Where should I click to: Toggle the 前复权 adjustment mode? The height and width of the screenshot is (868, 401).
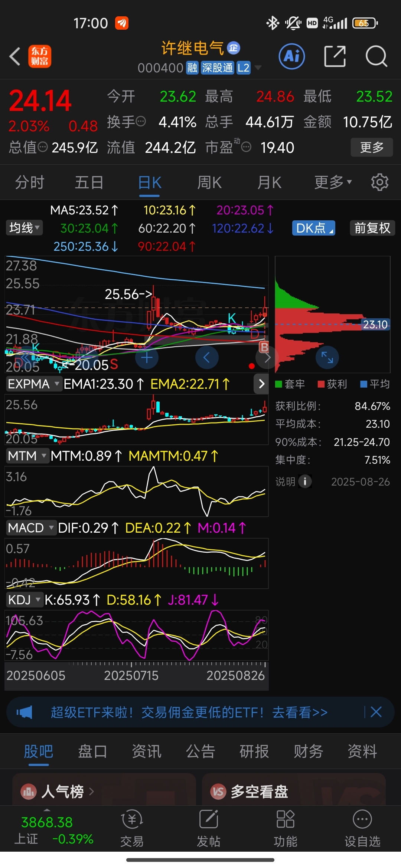click(372, 228)
